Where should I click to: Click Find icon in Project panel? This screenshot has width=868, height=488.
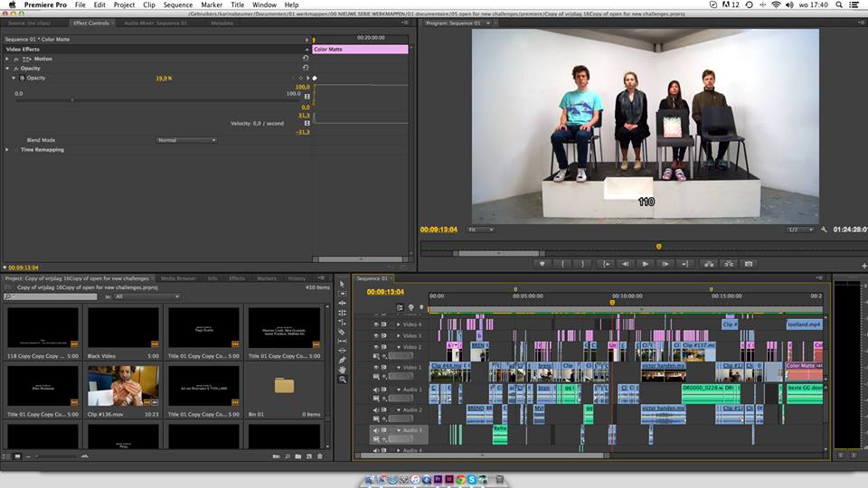click(x=288, y=456)
